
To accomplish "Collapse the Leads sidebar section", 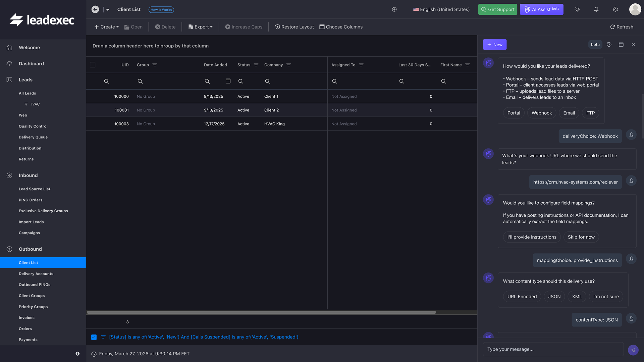I will 25,80.
